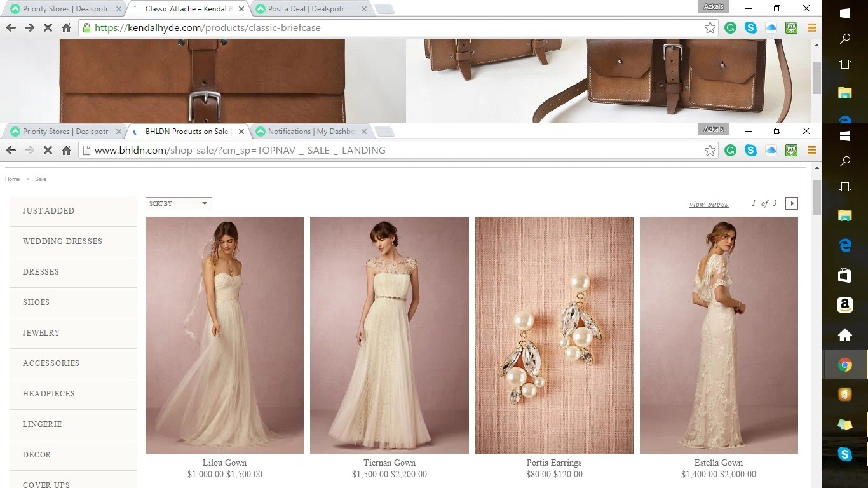The image size is (868, 488).
Task: Click Kendal Hyde window vertical scrollbar thumb
Action: 817,78
